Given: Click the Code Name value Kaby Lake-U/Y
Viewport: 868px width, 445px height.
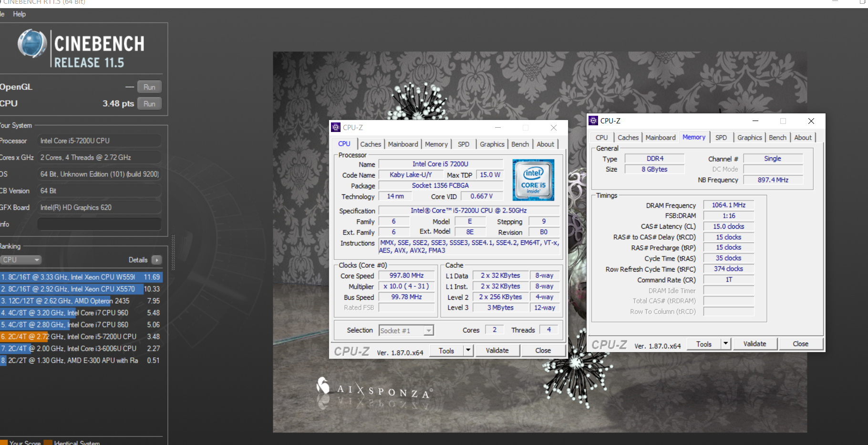Looking at the screenshot, I should 411,174.
